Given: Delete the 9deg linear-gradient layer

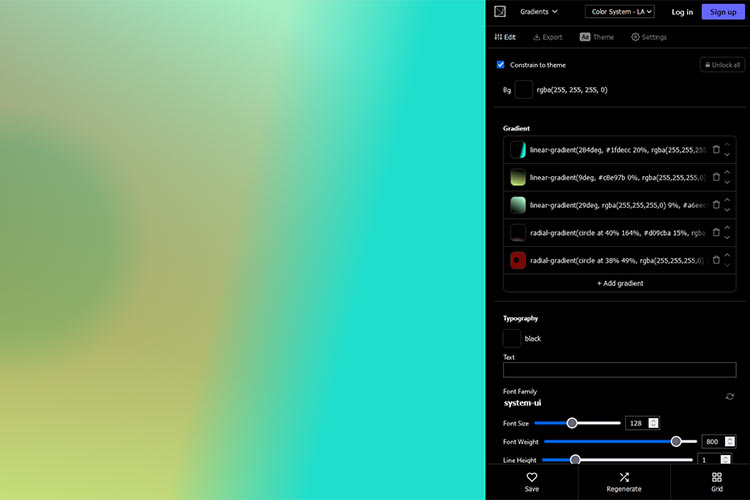Looking at the screenshot, I should (x=716, y=177).
